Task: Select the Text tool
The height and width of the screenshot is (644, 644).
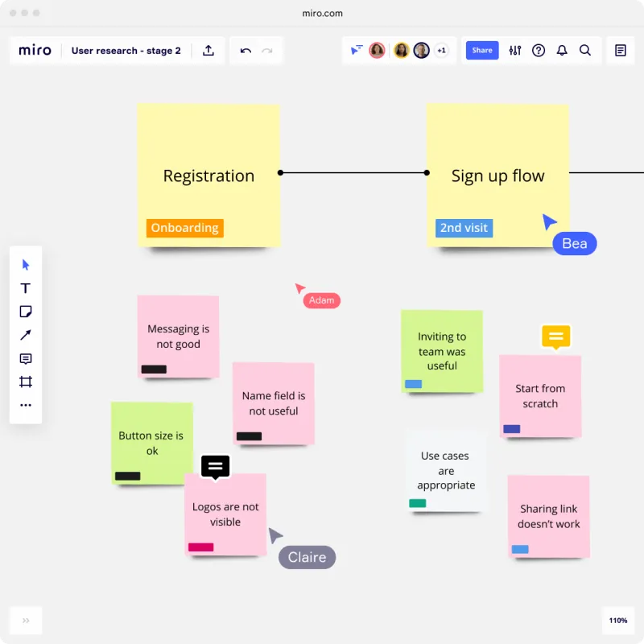Action: click(26, 288)
